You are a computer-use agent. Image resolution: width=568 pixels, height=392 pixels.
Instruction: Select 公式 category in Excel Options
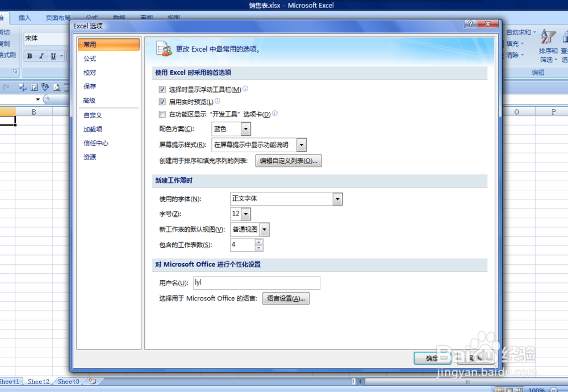tap(108, 59)
